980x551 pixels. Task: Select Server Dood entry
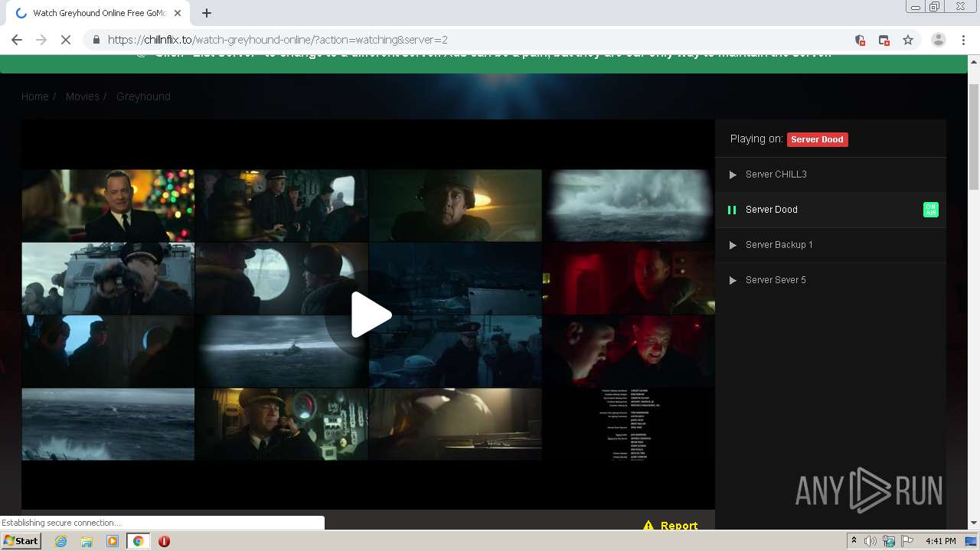(830, 210)
